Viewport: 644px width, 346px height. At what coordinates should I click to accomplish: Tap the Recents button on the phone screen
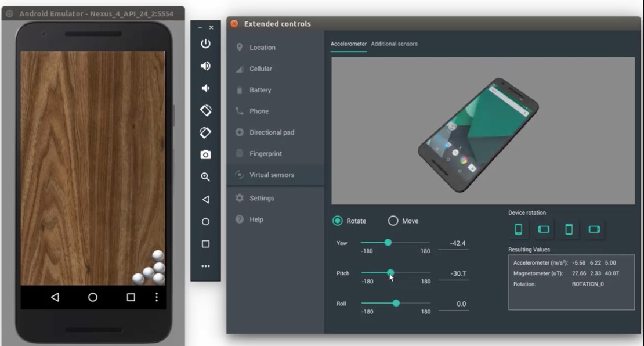pyautogui.click(x=131, y=297)
